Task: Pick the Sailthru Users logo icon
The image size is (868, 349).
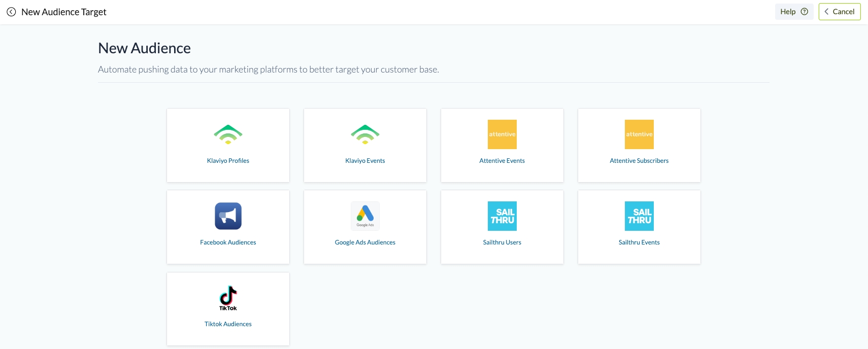Action: coord(502,216)
